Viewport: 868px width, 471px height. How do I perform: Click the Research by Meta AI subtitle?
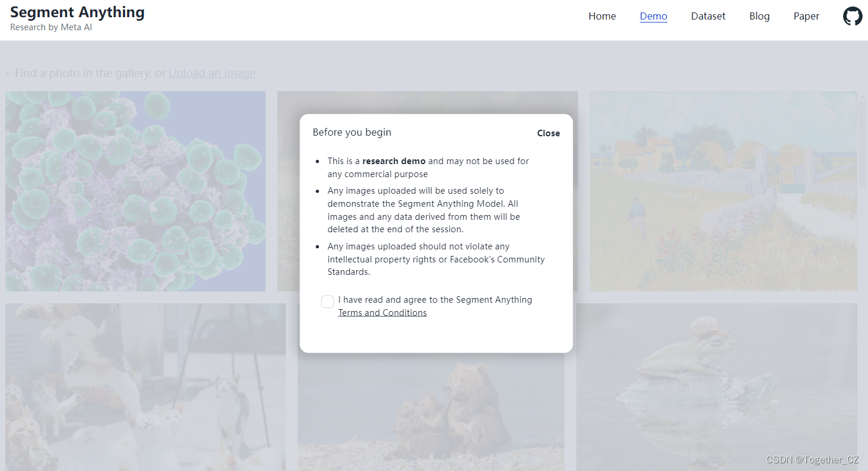click(51, 27)
